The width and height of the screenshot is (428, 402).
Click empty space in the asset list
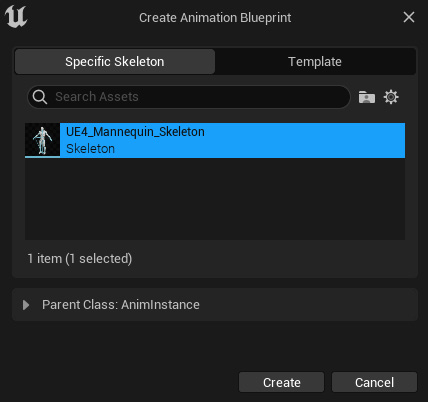pos(215,199)
